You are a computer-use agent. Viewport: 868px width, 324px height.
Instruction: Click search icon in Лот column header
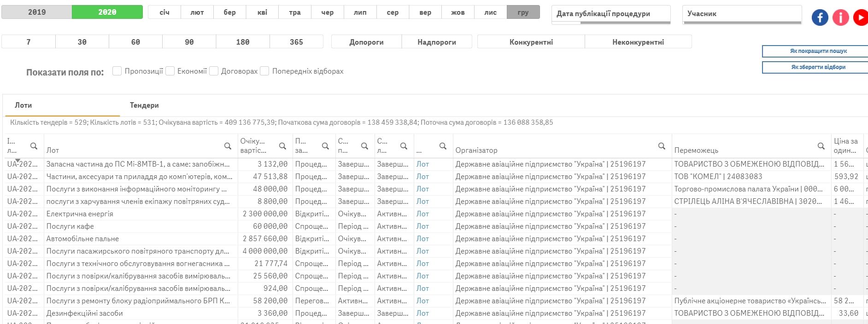(228, 146)
